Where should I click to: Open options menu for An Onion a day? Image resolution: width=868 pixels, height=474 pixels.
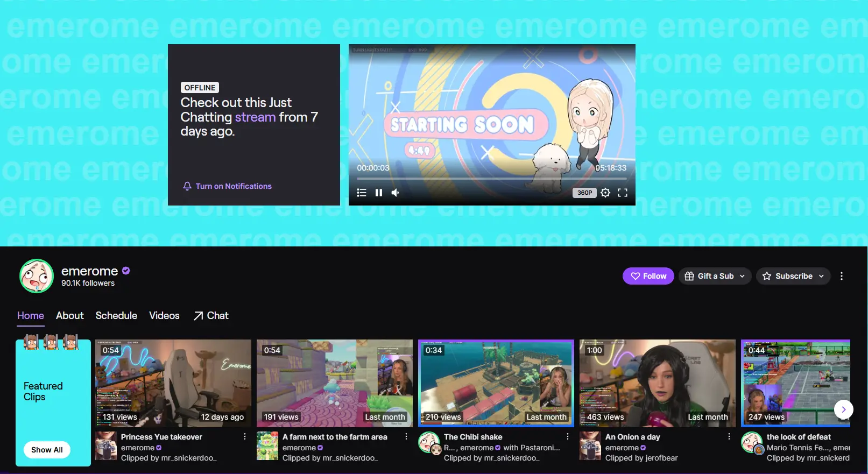(729, 437)
